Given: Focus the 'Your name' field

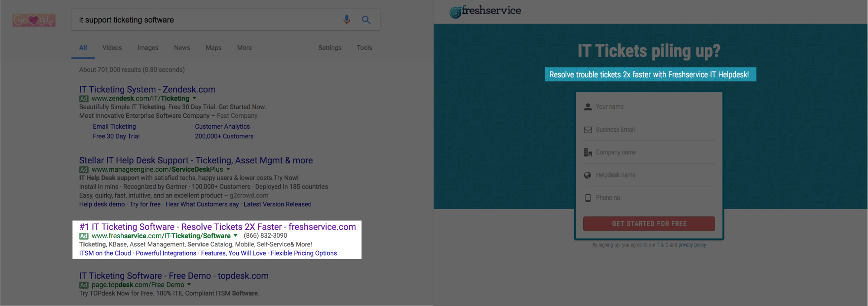Looking at the screenshot, I should click(x=649, y=107).
